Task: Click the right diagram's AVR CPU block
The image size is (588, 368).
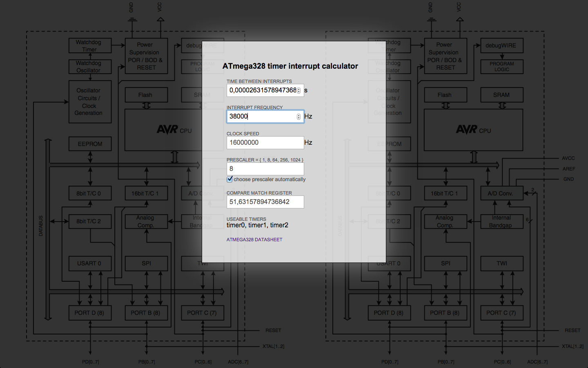Action: [473, 130]
